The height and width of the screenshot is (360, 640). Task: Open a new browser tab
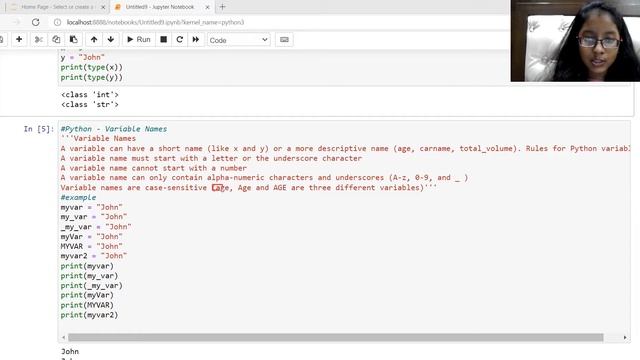[x=222, y=7]
